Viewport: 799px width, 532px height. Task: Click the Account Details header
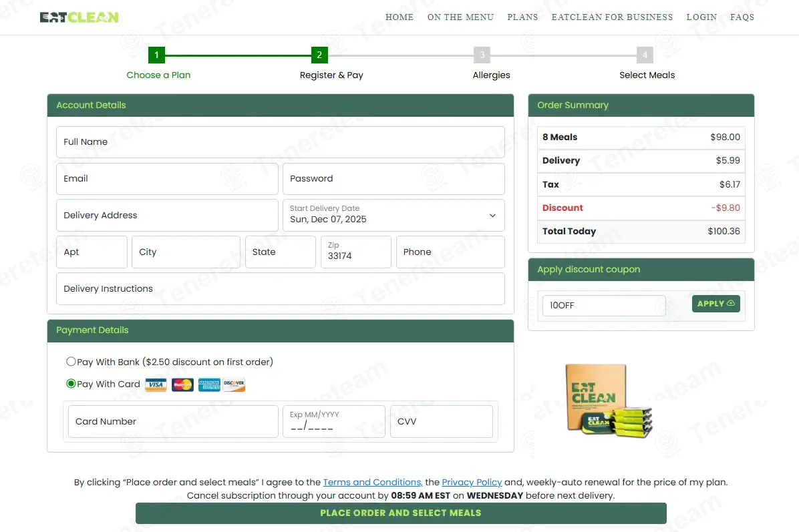coord(281,105)
